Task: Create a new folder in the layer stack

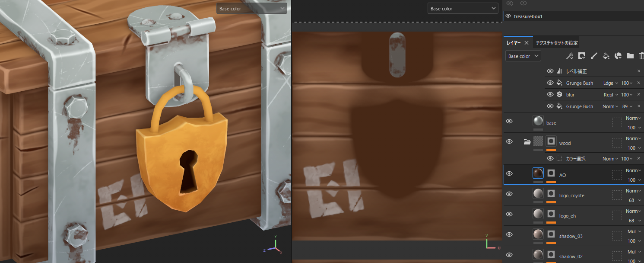Action: tap(630, 56)
